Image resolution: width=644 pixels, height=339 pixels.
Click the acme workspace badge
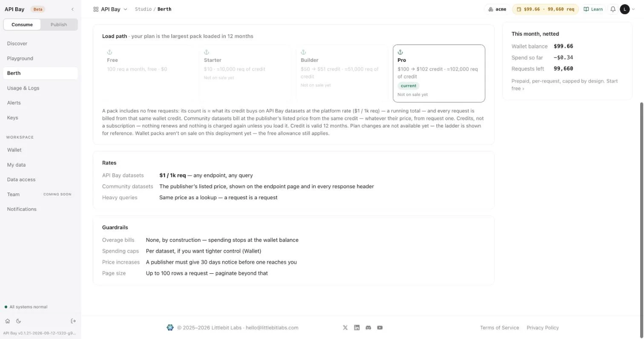click(x=497, y=9)
